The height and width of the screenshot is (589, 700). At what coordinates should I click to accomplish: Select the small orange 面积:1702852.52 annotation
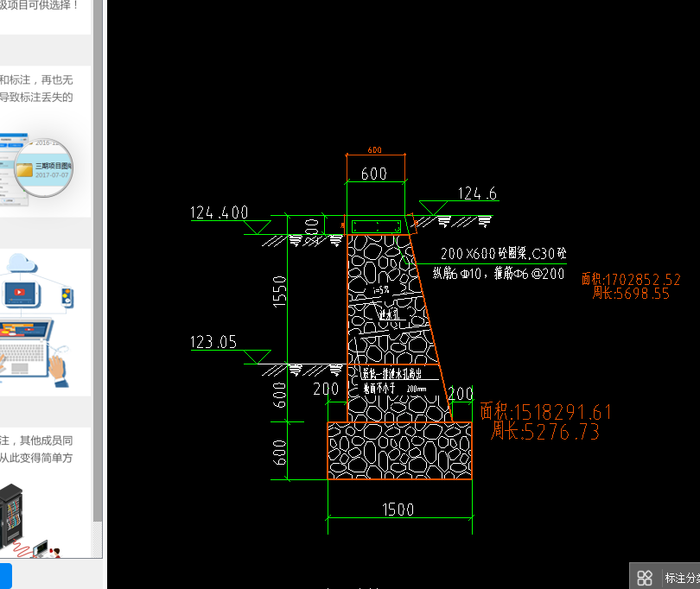tap(631, 279)
